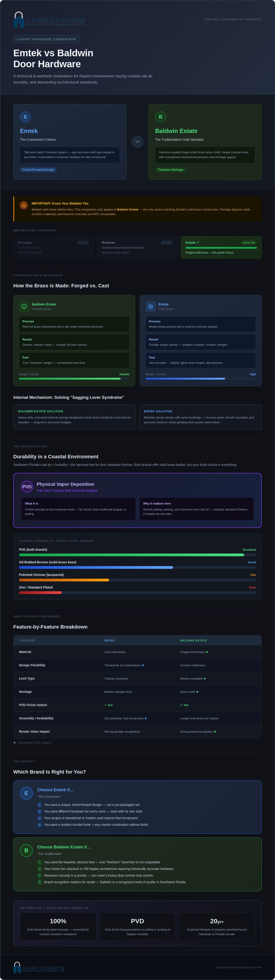Open napleslocksmithcompany.com footer link
This screenshot has width=275, height=980.
239,967
